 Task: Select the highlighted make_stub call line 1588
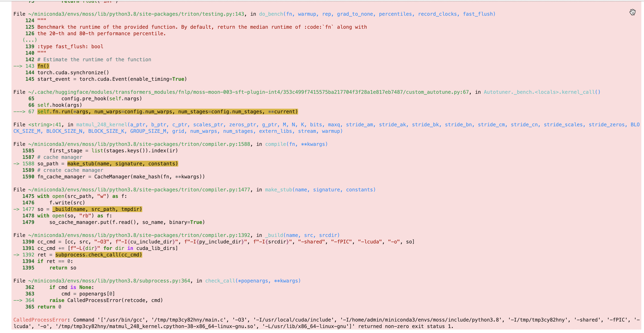[123, 163]
